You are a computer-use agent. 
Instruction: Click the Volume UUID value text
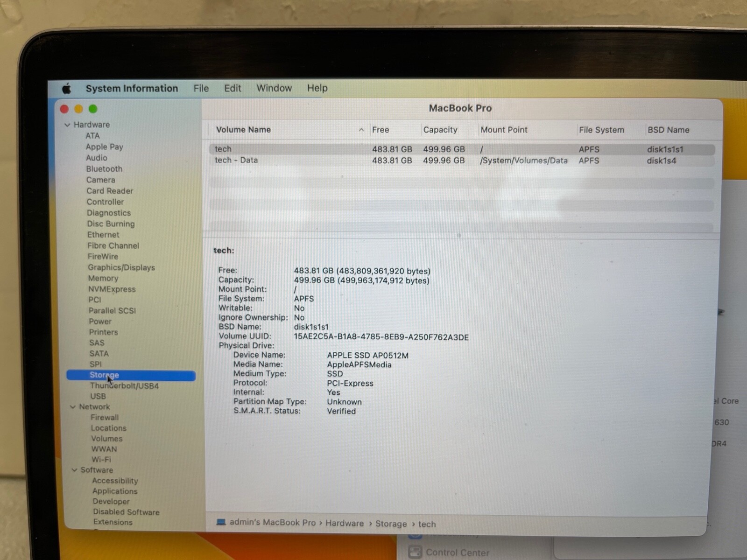(381, 337)
